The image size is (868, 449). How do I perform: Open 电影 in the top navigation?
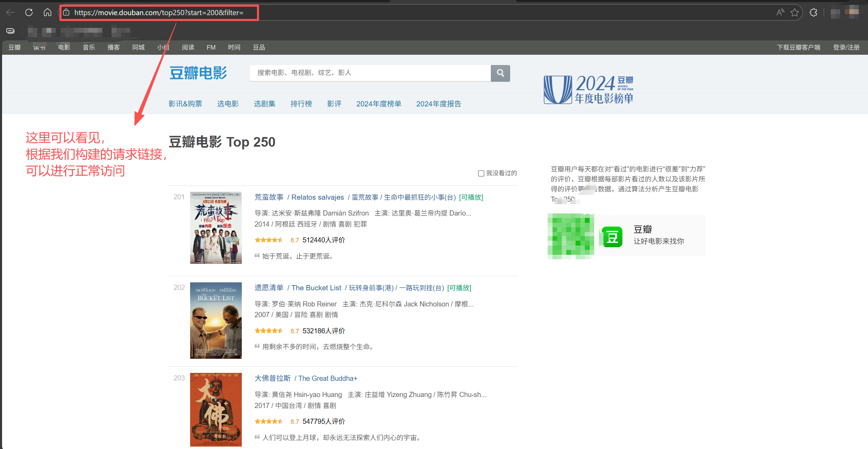pos(64,48)
